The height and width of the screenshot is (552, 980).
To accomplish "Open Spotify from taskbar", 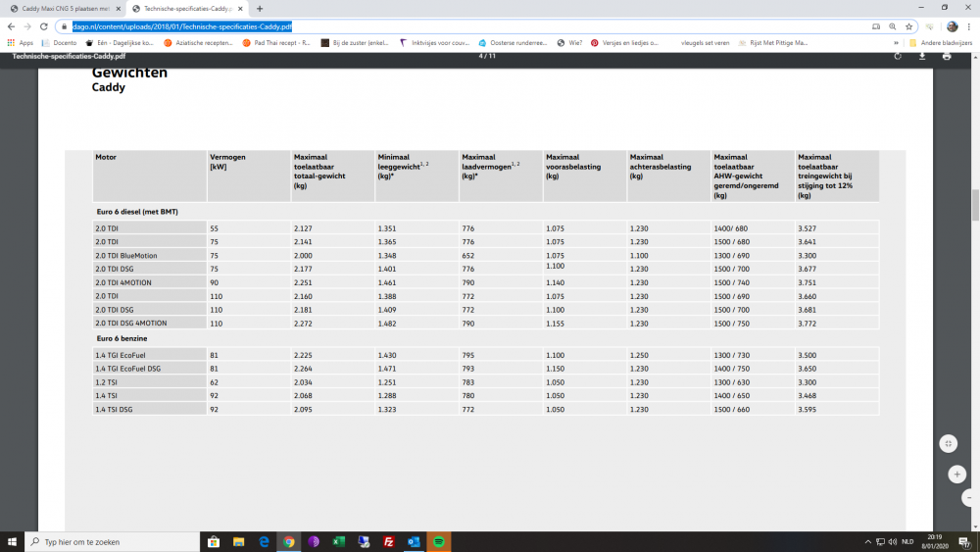I will (438, 541).
